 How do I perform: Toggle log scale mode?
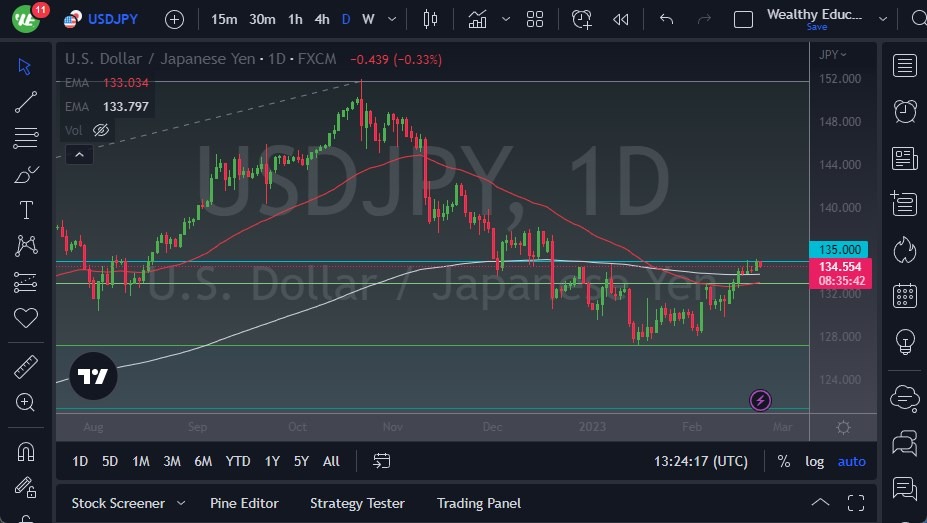(814, 461)
